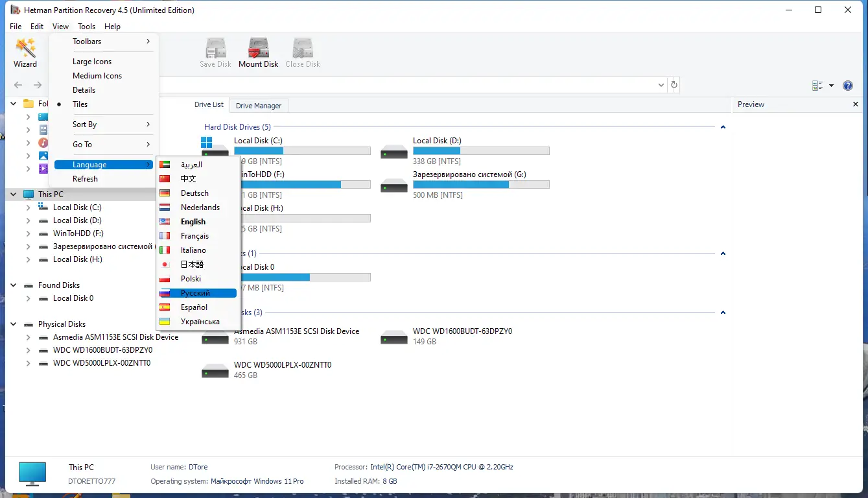Select the WDC WD5000LPLX drive tile icon
Viewport: 868px width, 498px height.
pos(215,372)
